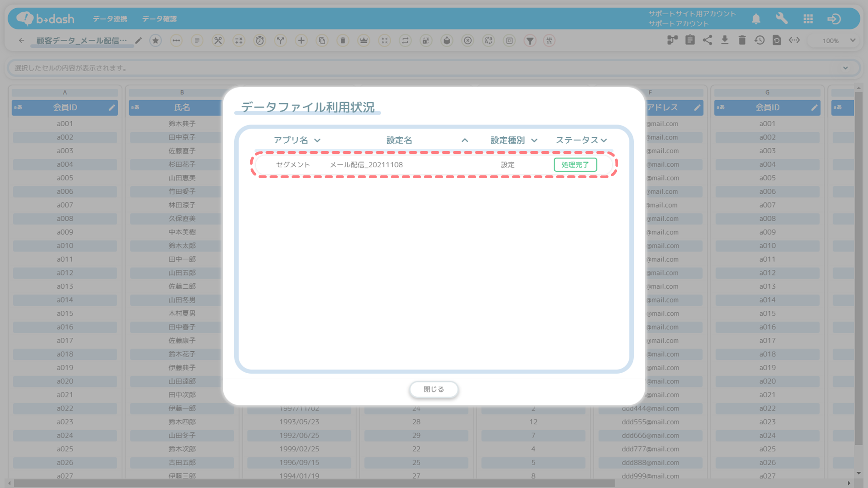Screen dimensions: 868x488
Task: Select cell a001 in column A
Action: click(65, 123)
